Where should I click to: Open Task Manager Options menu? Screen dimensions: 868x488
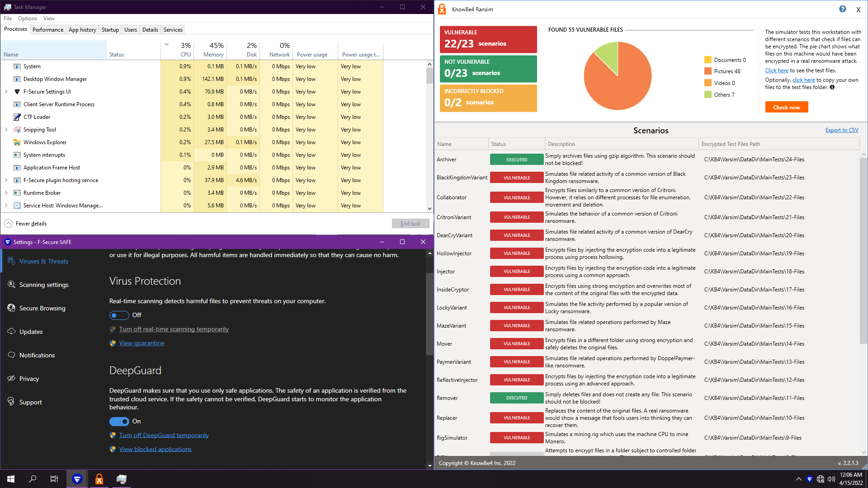click(28, 19)
